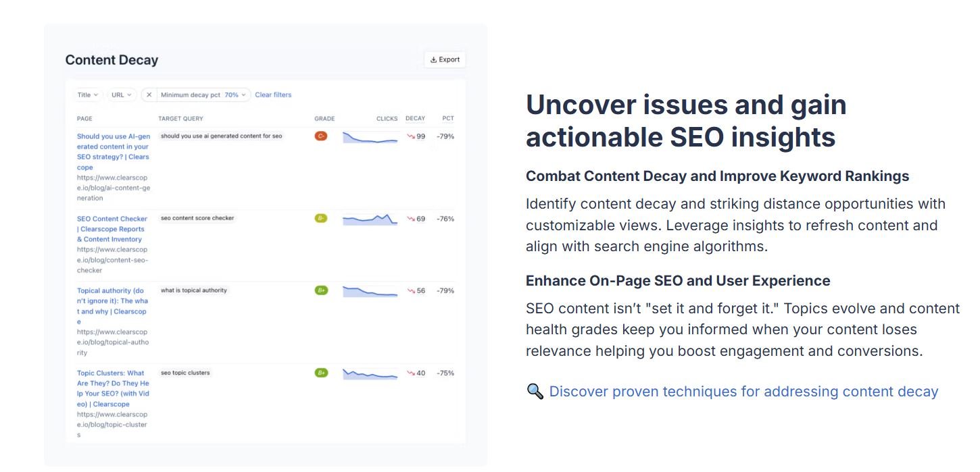980x472 pixels.
Task: Click the B+ badge for topical authority
Action: pyautogui.click(x=321, y=290)
